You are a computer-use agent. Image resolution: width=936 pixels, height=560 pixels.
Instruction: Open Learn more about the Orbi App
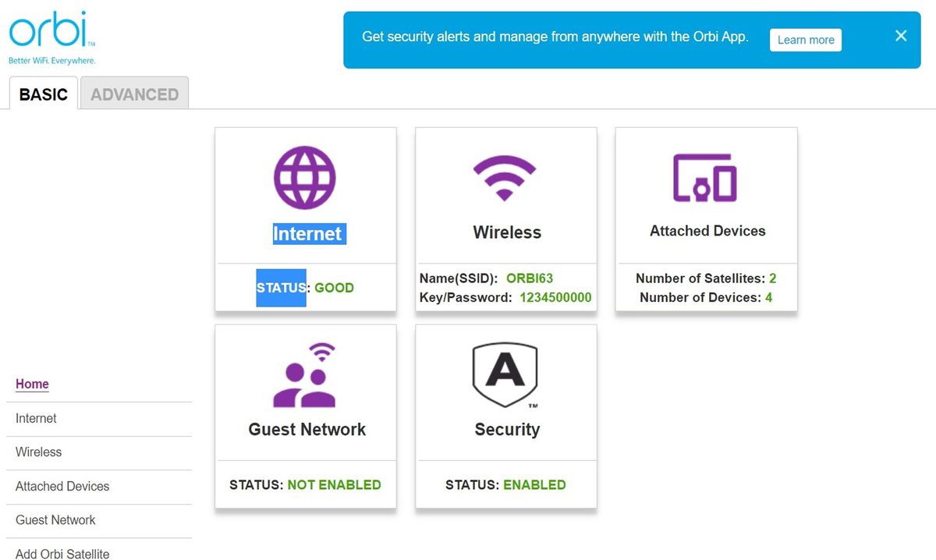(806, 40)
